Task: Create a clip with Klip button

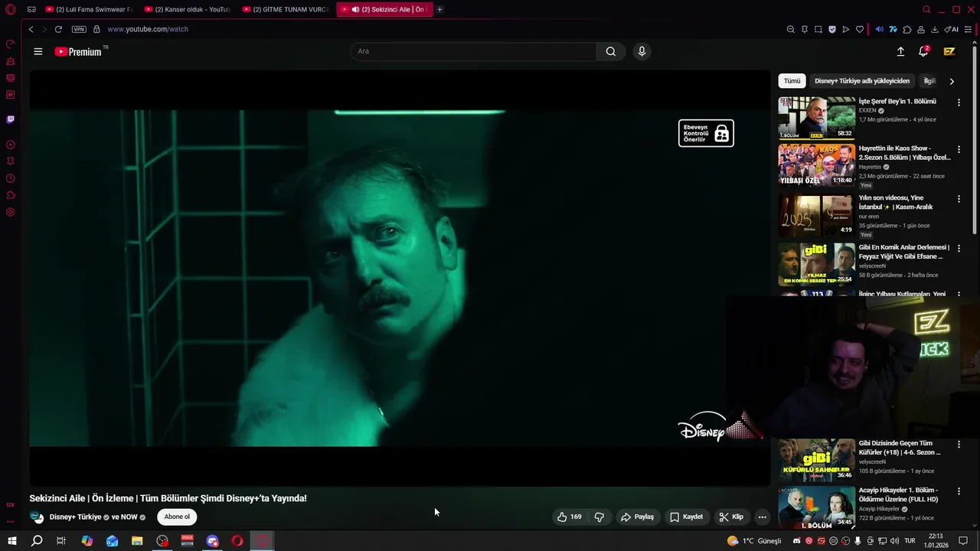Action: (x=731, y=517)
